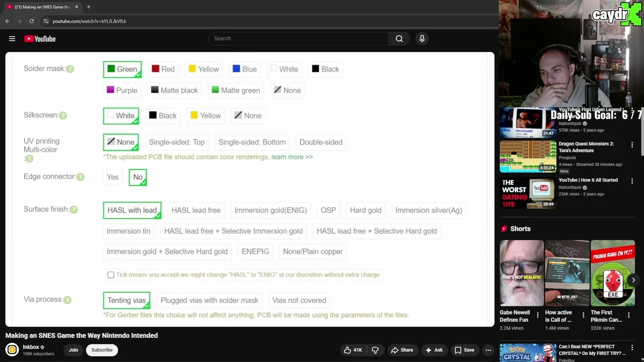Viewport: 644px width, 362px height.
Task: Tick the HASL to ENIG acceptance checkbox
Action: point(111,275)
